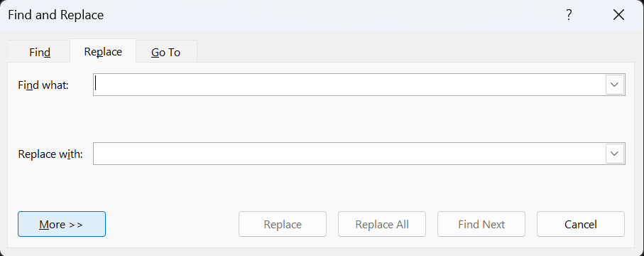Click the Find and Replace title text

[56, 15]
